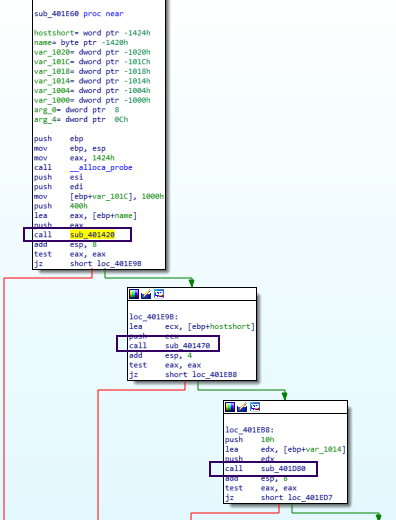Click var_1004 declaration line

click(x=92, y=91)
